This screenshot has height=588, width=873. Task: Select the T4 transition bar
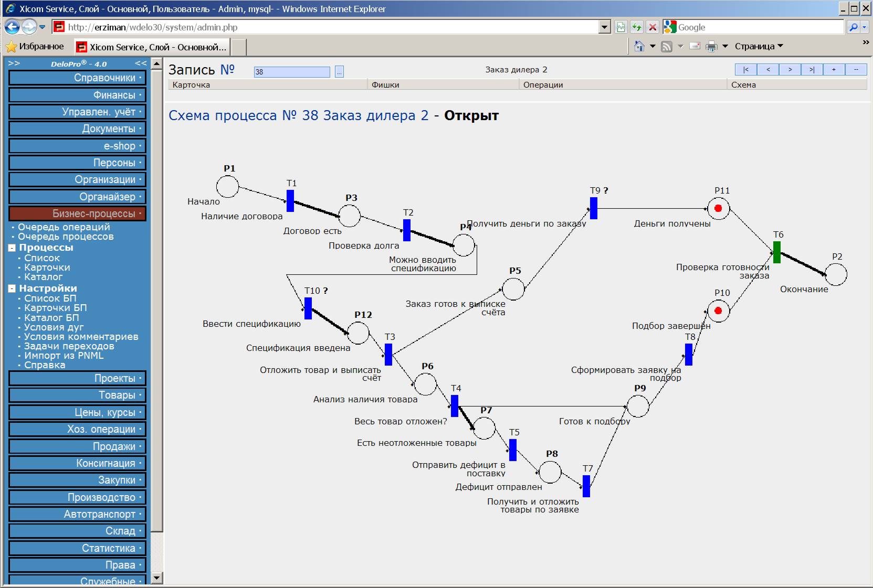click(455, 406)
